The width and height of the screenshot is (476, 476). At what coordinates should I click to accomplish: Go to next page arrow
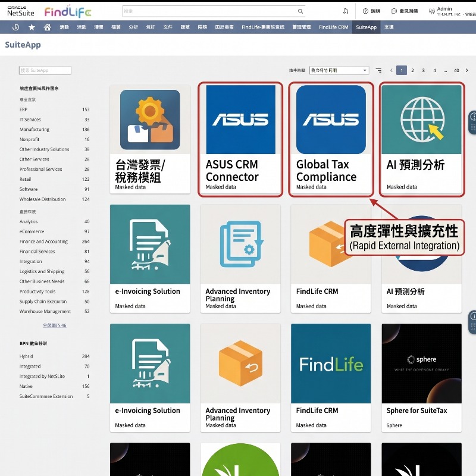click(x=466, y=70)
